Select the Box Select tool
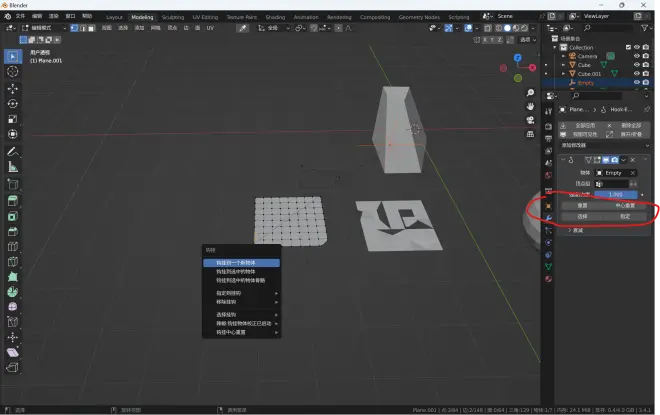 pyautogui.click(x=13, y=56)
